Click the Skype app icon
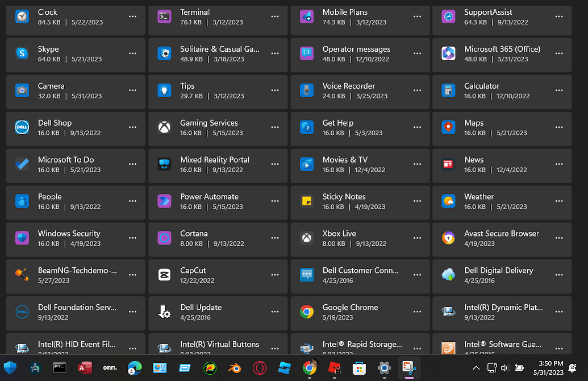 (22, 53)
